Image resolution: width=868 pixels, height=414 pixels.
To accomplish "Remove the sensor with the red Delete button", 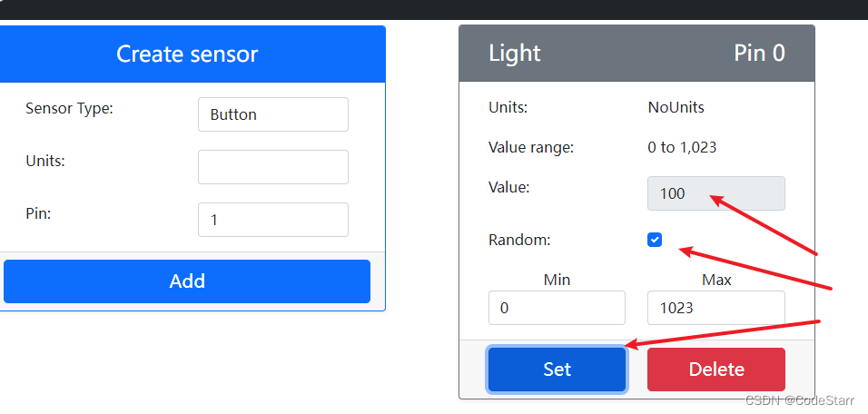I will (715, 370).
